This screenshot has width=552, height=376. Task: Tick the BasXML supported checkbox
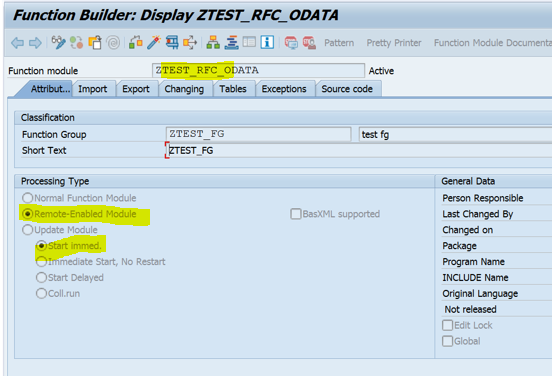click(x=296, y=214)
